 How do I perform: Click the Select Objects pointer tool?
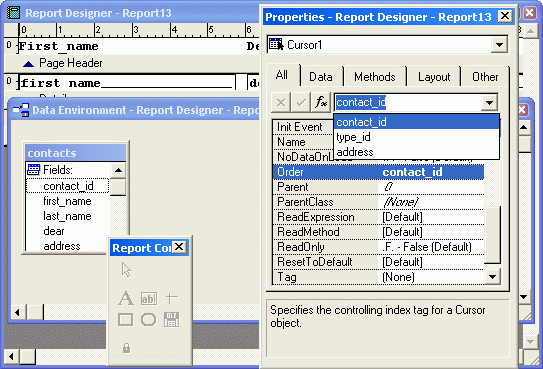click(x=126, y=270)
